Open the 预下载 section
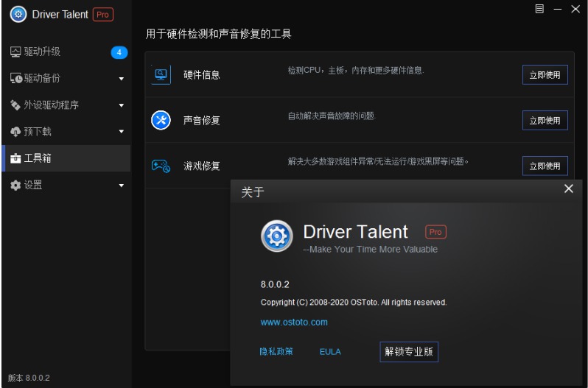Image resolution: width=588 pixels, height=388 pixels. click(x=66, y=132)
